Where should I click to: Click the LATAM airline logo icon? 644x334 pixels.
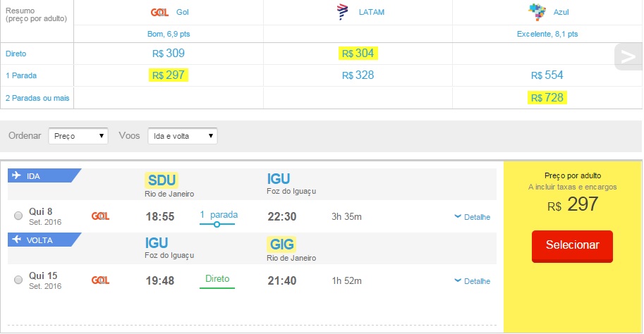click(x=342, y=12)
